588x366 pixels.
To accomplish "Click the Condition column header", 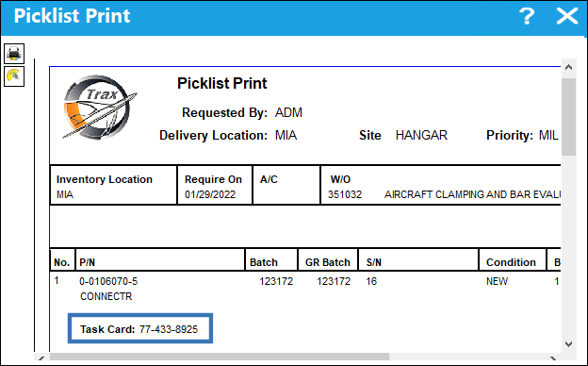I will [511, 262].
